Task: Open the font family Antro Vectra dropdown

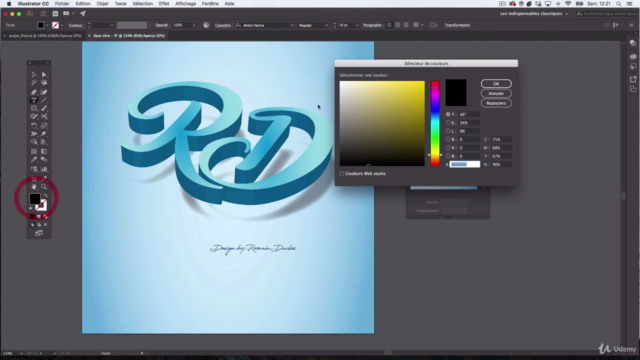Action: pyautogui.click(x=292, y=25)
